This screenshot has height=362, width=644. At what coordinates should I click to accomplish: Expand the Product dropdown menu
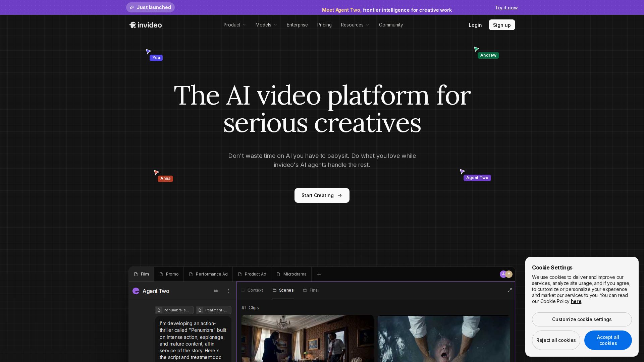(235, 25)
